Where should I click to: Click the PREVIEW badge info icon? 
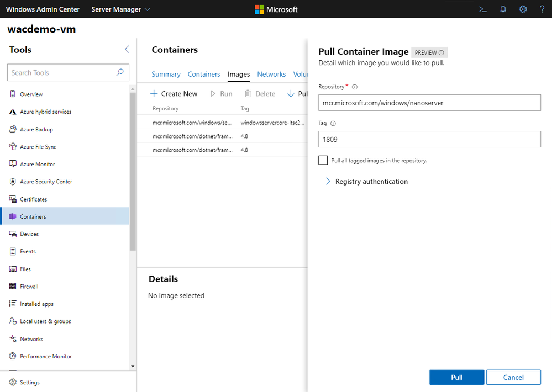click(x=441, y=52)
